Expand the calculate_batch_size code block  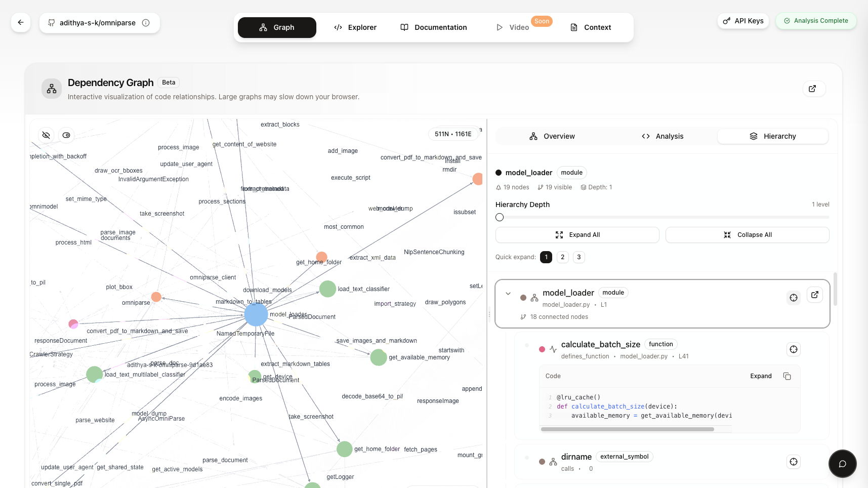click(761, 376)
